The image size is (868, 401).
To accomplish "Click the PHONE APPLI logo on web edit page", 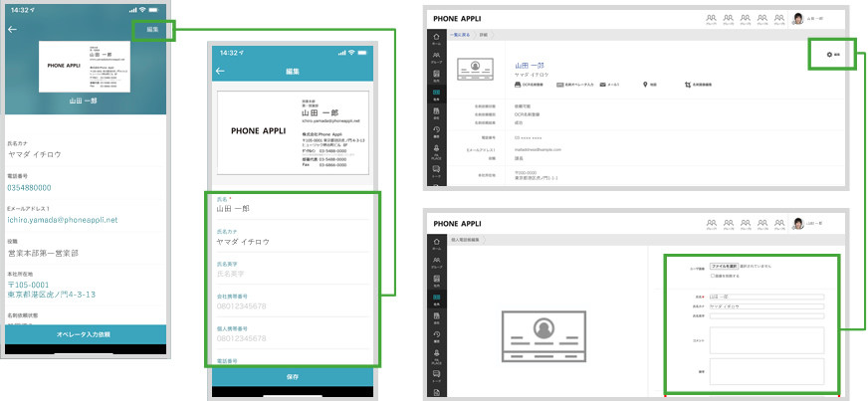I will click(x=457, y=224).
